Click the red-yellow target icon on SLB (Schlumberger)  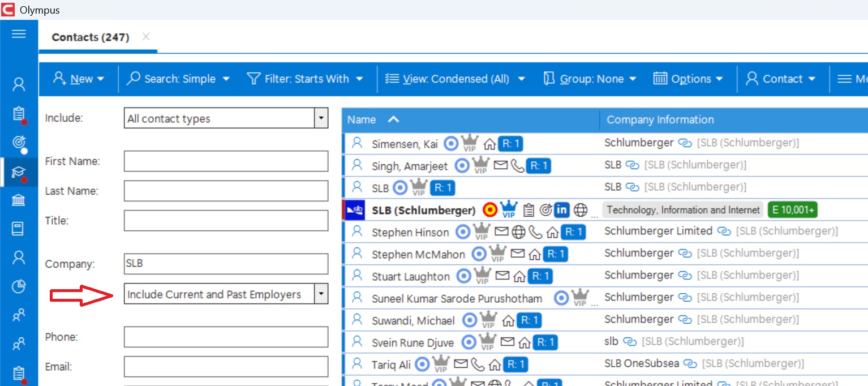(x=490, y=210)
